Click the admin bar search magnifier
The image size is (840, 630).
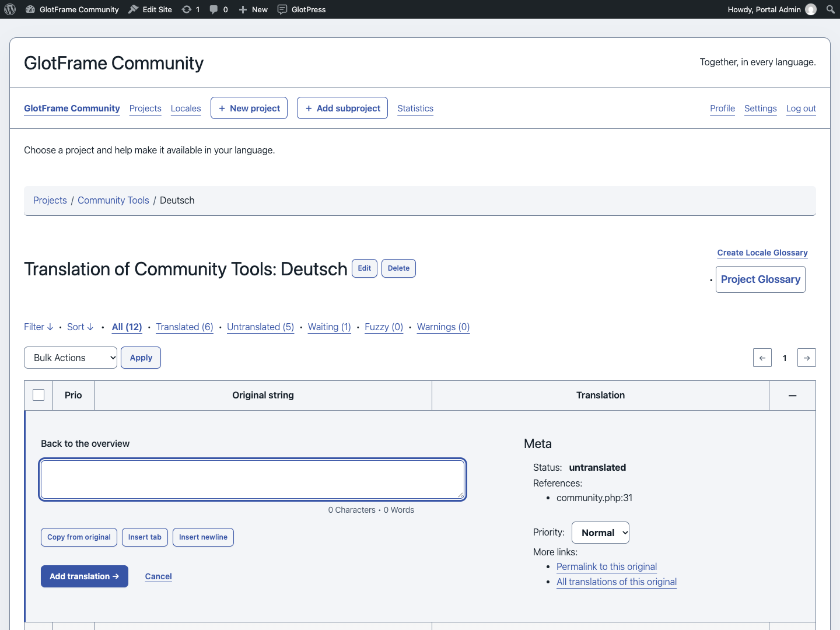[831, 9]
